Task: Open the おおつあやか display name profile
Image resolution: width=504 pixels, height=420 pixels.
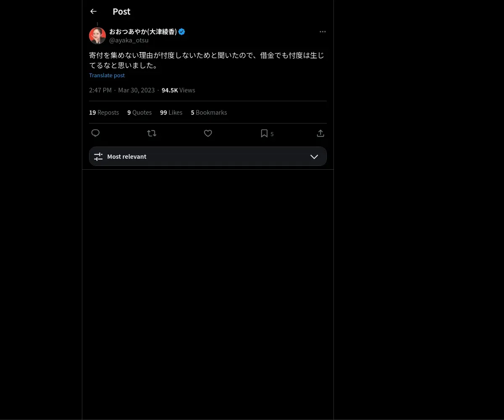Action: [x=143, y=31]
